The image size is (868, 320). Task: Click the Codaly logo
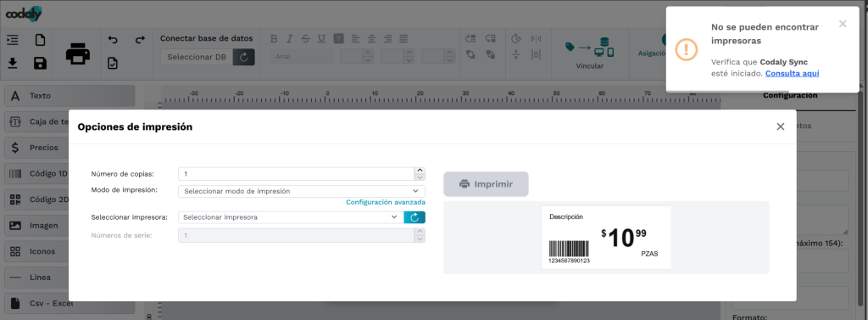click(24, 14)
